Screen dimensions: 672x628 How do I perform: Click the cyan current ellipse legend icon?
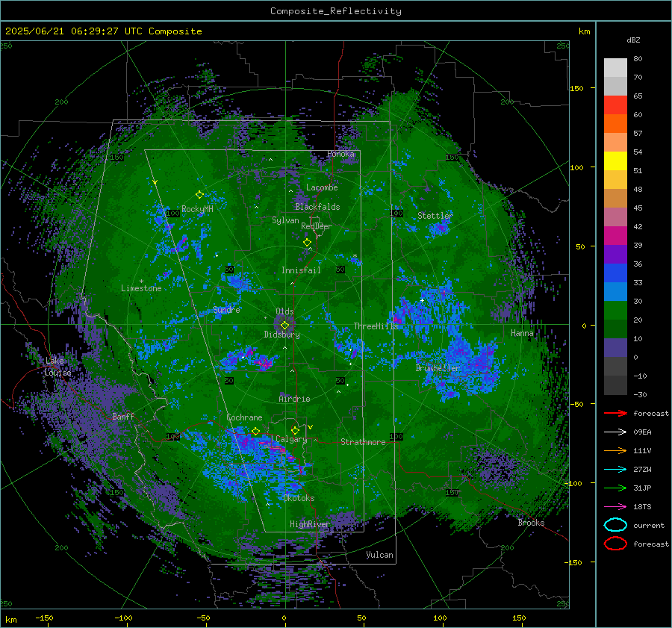(x=615, y=525)
